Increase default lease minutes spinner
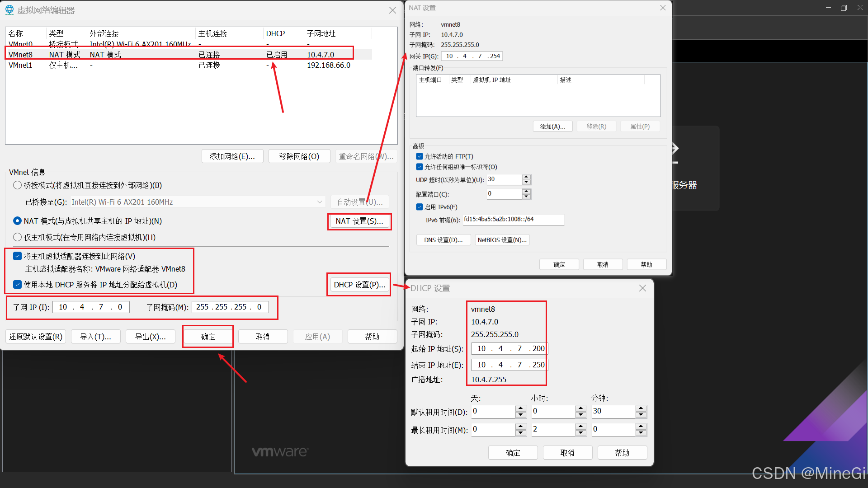The image size is (868, 488). click(641, 408)
